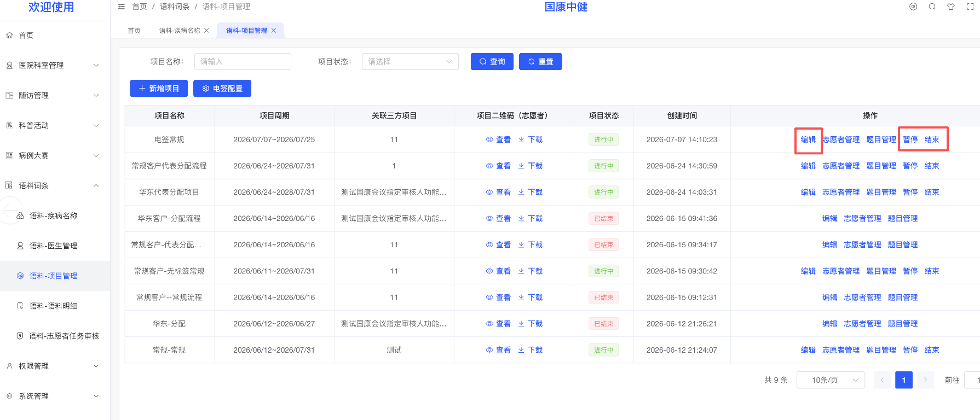Download QR code for 常规客户代表分配流程
The image size is (980, 420).
[530, 166]
